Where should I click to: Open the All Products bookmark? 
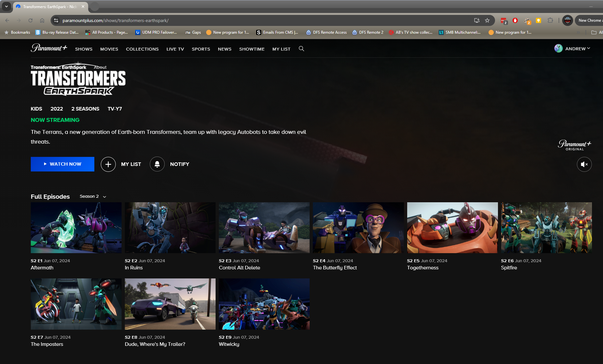click(107, 32)
